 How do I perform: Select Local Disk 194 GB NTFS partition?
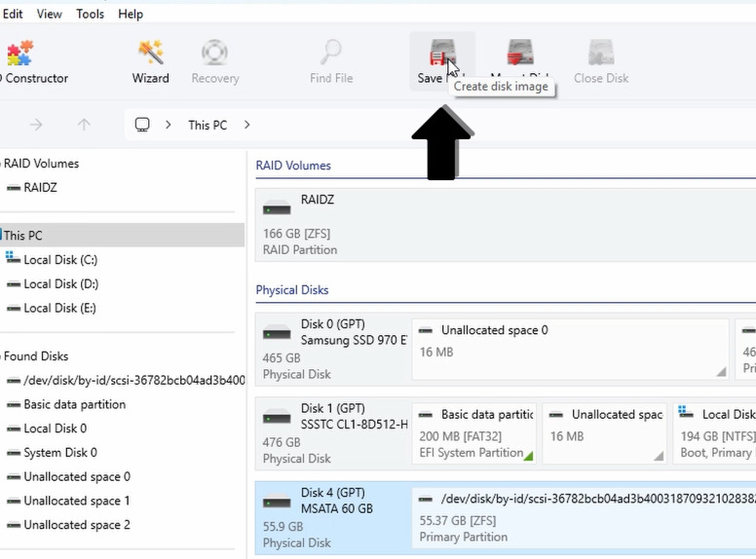714,433
